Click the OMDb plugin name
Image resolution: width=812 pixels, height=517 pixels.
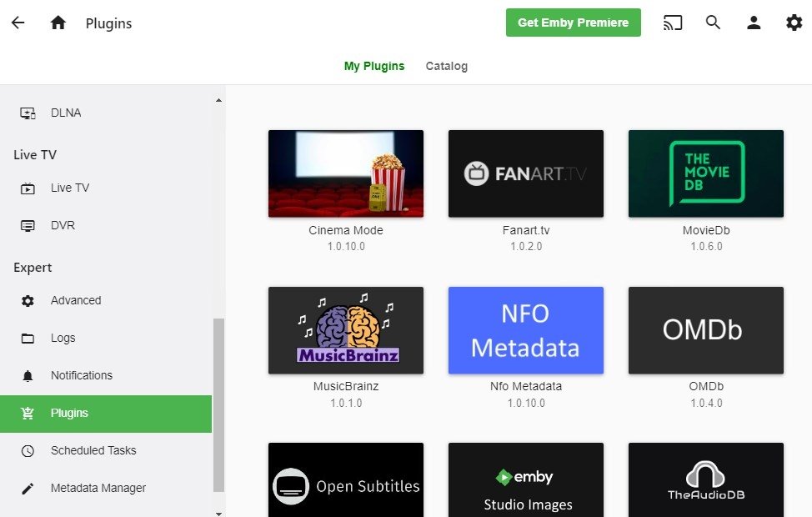point(706,386)
